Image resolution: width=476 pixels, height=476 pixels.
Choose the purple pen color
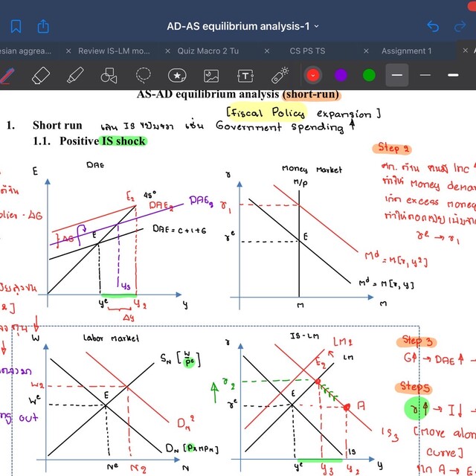point(341,75)
